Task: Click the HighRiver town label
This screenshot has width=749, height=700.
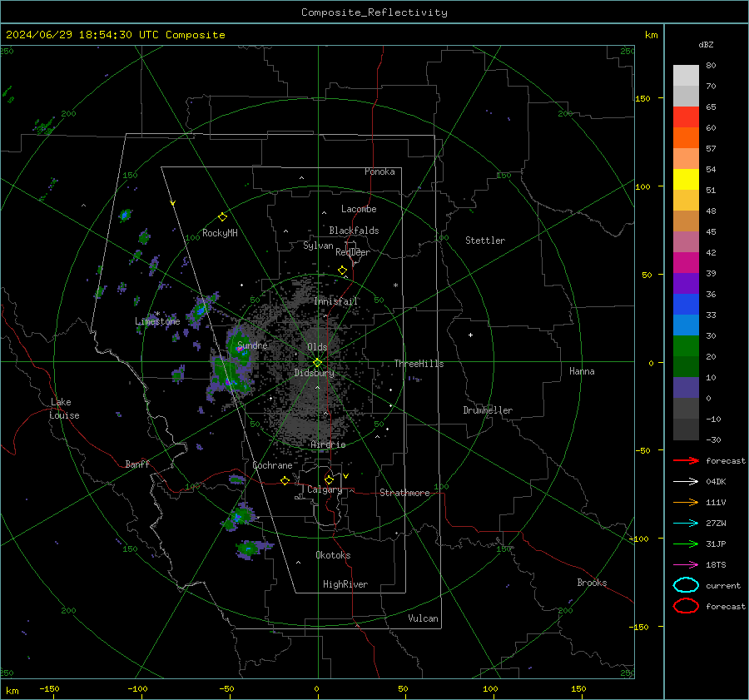Action: pyautogui.click(x=345, y=584)
